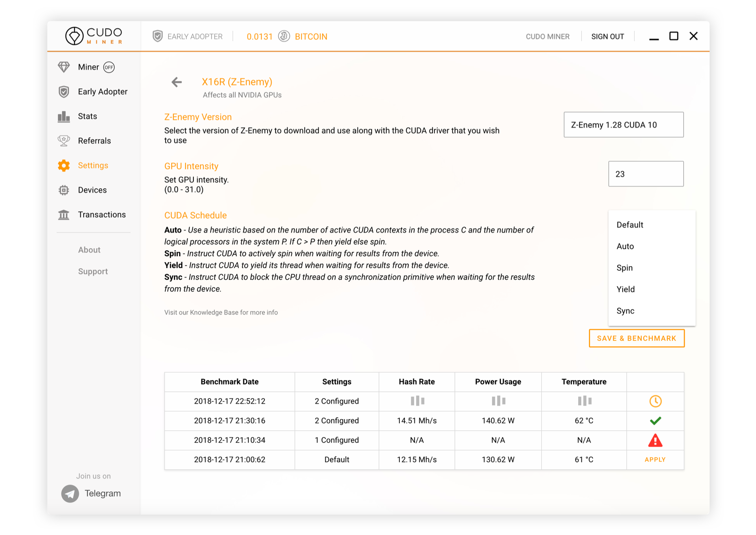This screenshot has height=535, width=756.
Task: Click the 130.62 W power cell
Action: point(498,459)
